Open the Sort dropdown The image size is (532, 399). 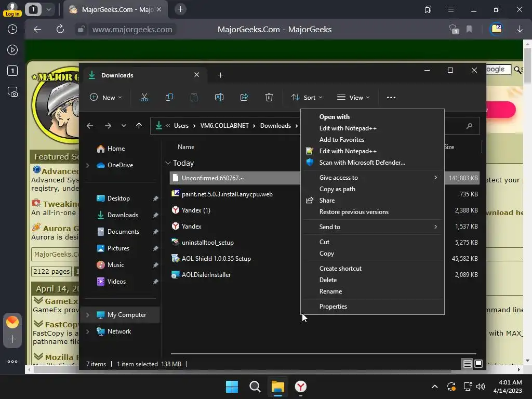[x=307, y=97]
